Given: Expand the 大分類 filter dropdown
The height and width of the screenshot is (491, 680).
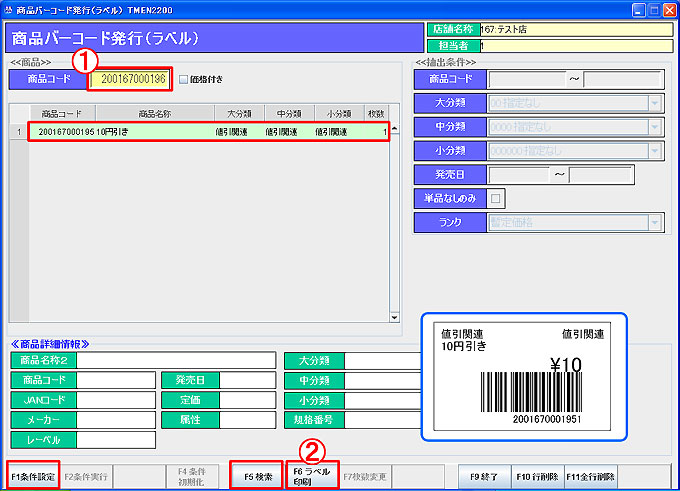Looking at the screenshot, I should [654, 103].
